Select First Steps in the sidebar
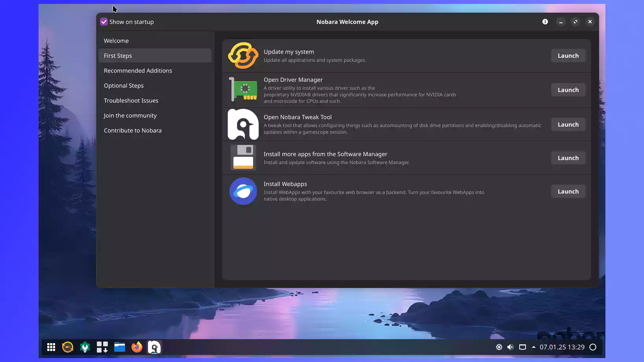Screen dimensions: 644x362 pos(155,56)
